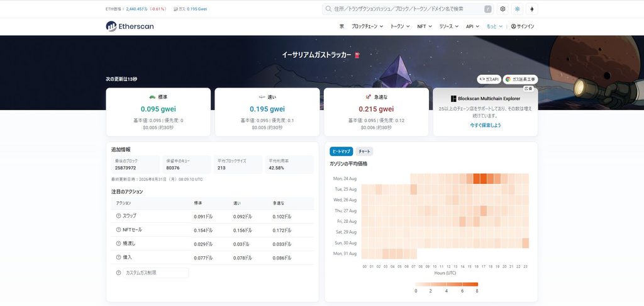
Task: Click the slash shortcut icon in search bar
Action: [x=488, y=9]
